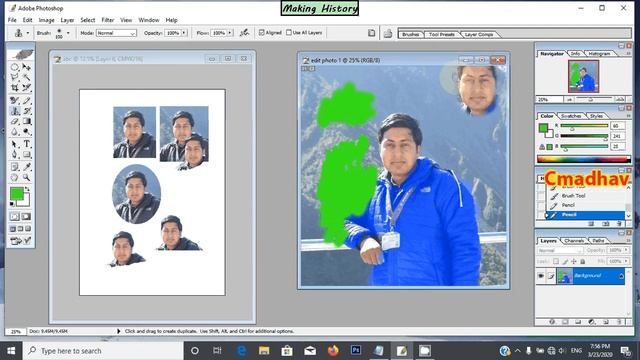Open the Layers panel Opacity arrow
Screen dimensions: 640x360
[627, 250]
